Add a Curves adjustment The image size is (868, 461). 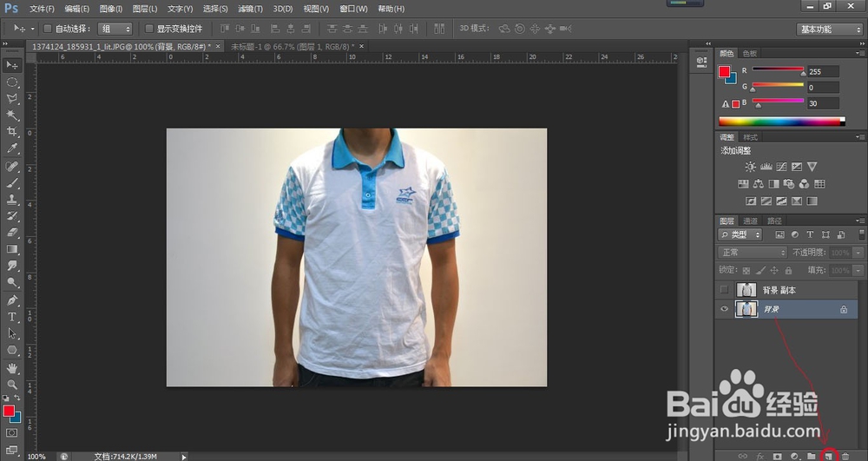pos(781,167)
